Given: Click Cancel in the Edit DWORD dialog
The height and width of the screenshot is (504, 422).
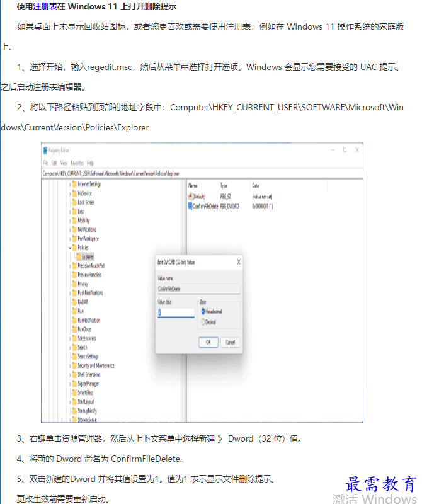Looking at the screenshot, I should coord(230,342).
